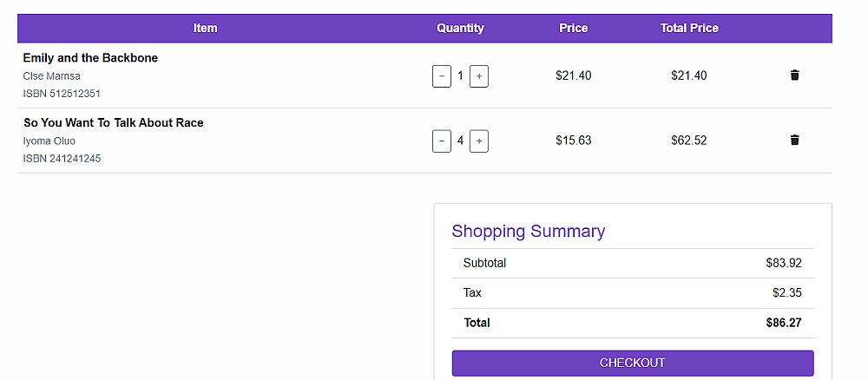Select the Total Price column header
Viewport: 868px width, 380px height.
[x=689, y=28]
